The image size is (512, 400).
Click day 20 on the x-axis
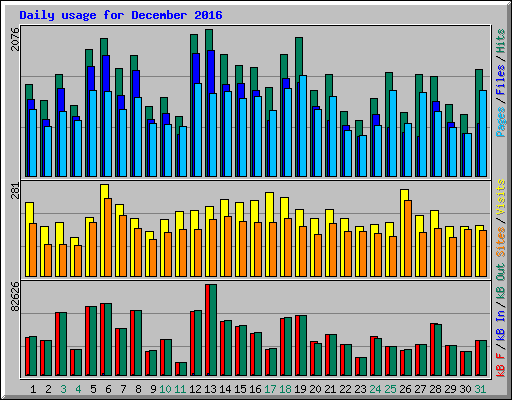tap(315, 389)
